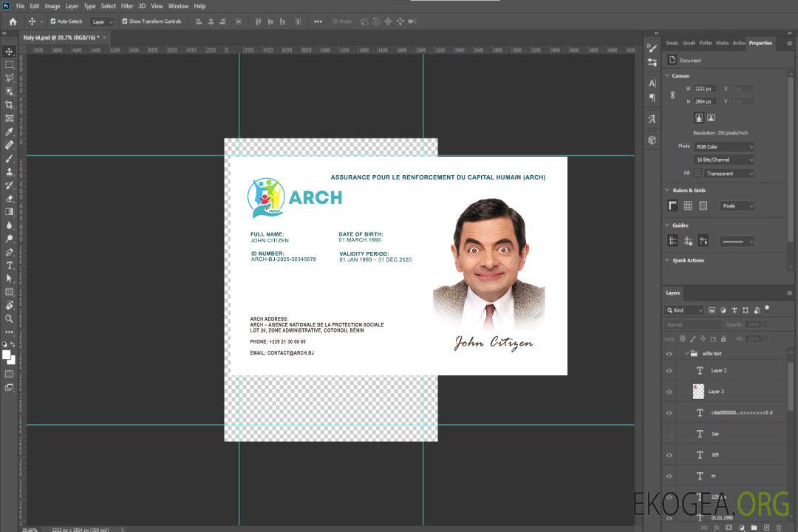
Task: Pick the Horizontal Type tool
Action: (9, 265)
